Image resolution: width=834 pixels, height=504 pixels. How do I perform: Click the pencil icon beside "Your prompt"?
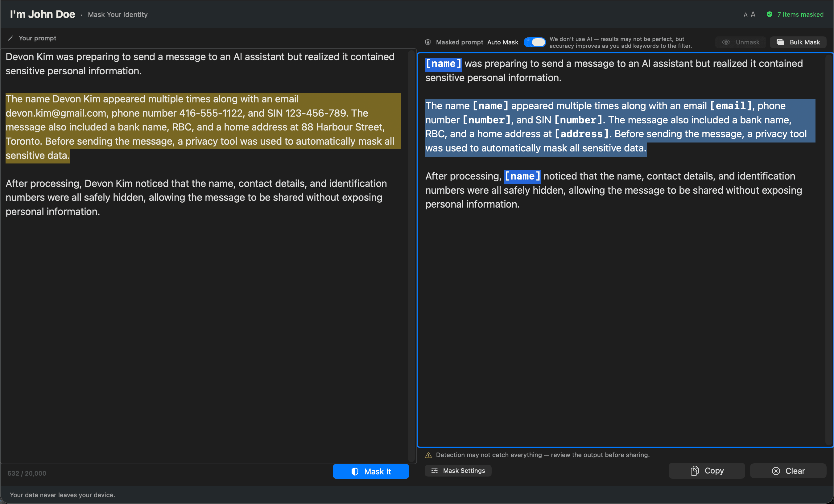pyautogui.click(x=11, y=38)
